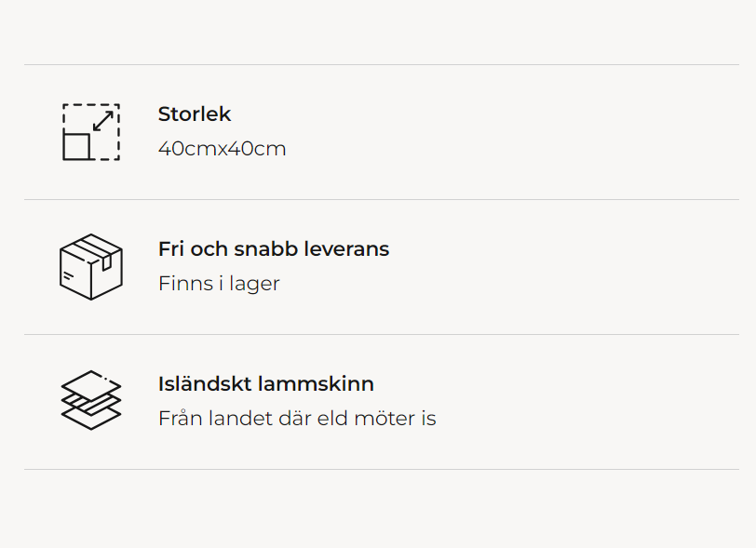Select the "Storlek" heading

tap(195, 114)
